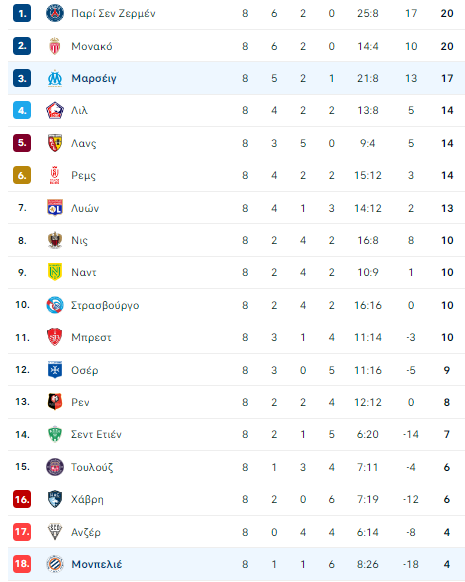Screen dimensions: 465x582
Task: Open the Τουλούζ team page
Action: (x=92, y=467)
